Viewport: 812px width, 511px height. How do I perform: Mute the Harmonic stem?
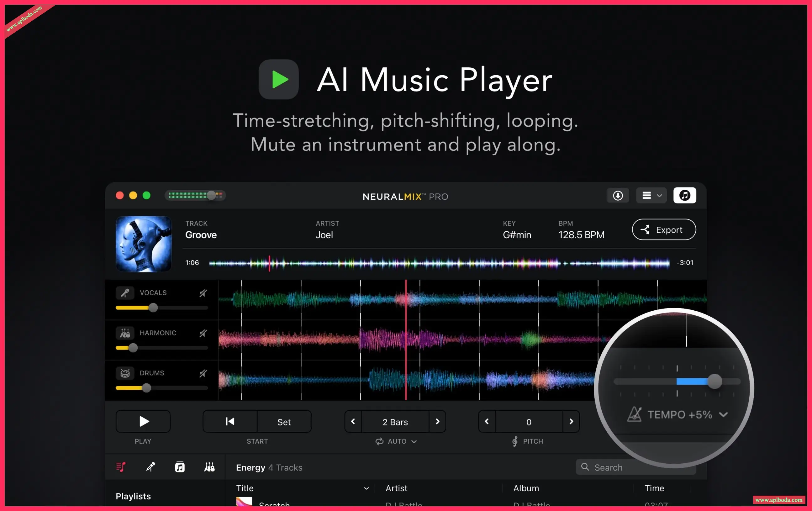pos(203,333)
